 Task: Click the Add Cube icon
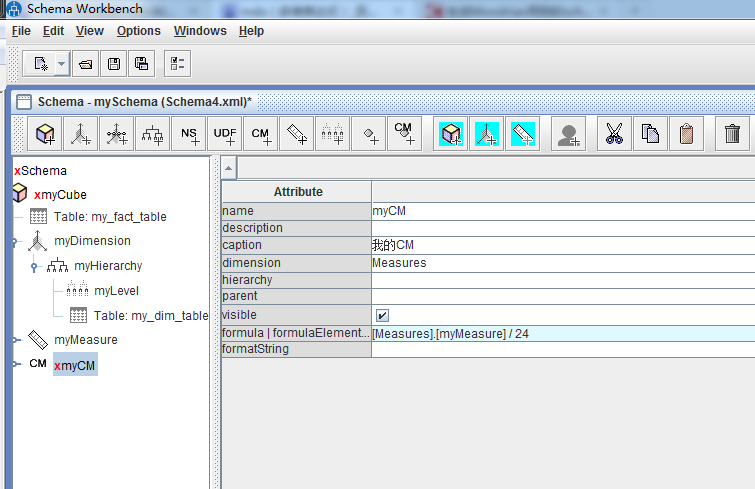(45, 134)
